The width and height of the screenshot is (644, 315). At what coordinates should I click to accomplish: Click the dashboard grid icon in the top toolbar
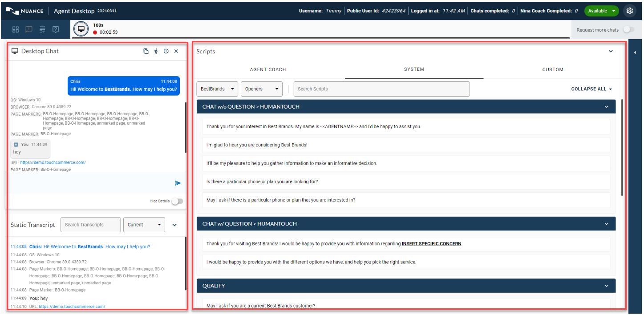pos(16,30)
